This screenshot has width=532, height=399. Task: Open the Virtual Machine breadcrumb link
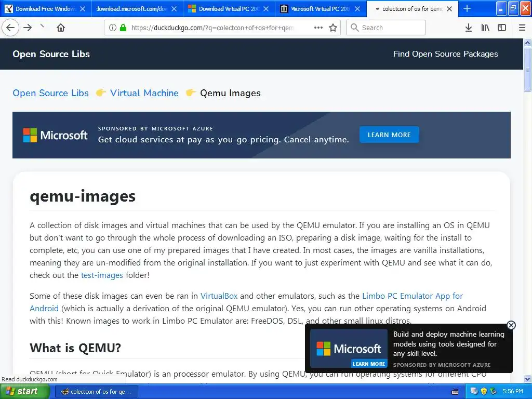click(144, 93)
